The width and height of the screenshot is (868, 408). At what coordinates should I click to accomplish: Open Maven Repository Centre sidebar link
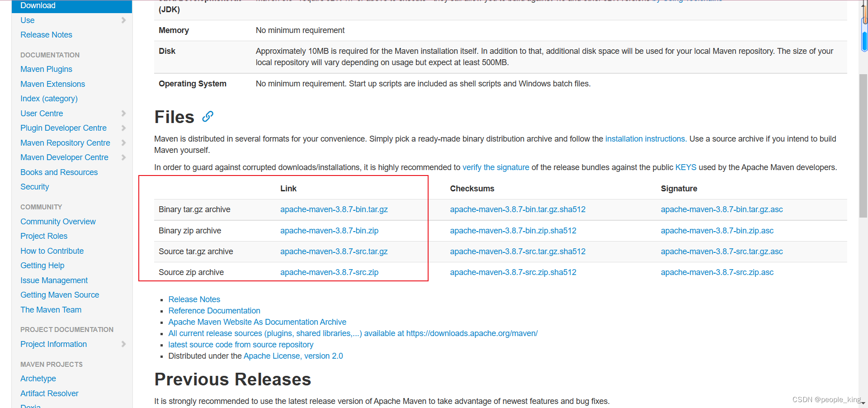(65, 143)
